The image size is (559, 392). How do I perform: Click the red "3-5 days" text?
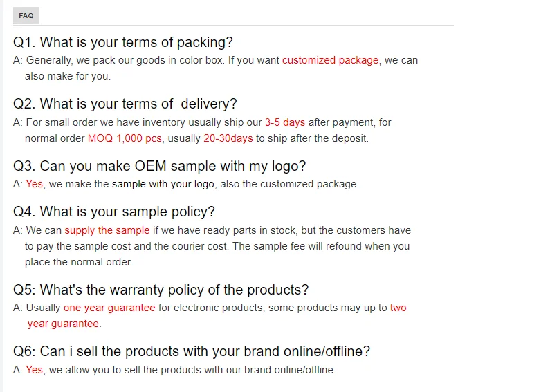[x=284, y=122]
